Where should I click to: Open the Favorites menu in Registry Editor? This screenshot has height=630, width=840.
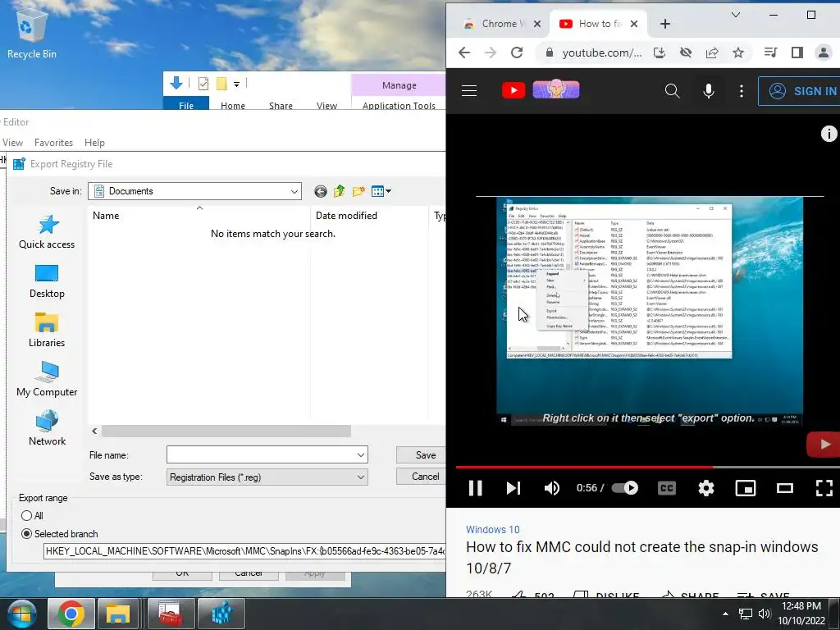(x=53, y=143)
